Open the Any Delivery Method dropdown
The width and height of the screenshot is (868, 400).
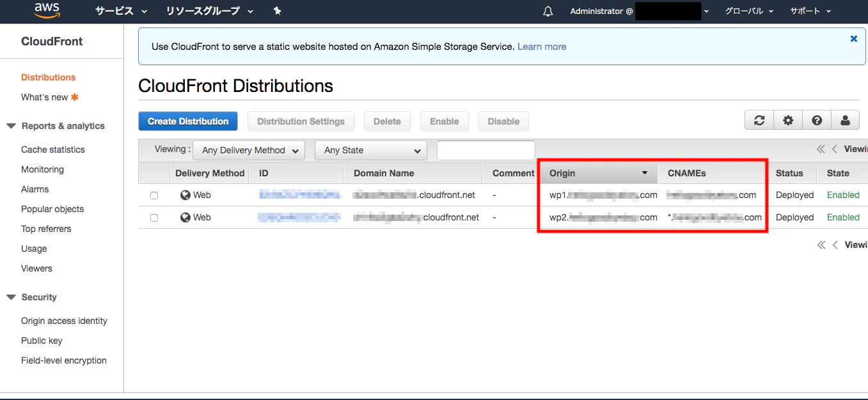click(249, 150)
